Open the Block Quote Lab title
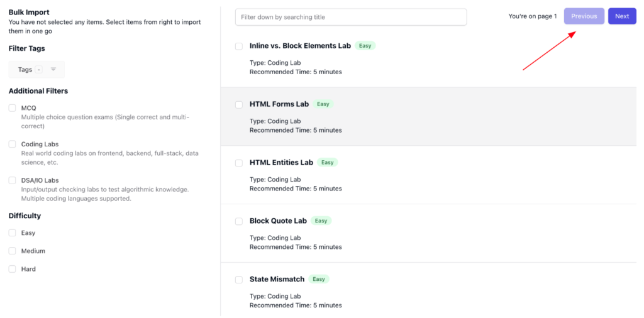The image size is (644, 318). [x=278, y=221]
